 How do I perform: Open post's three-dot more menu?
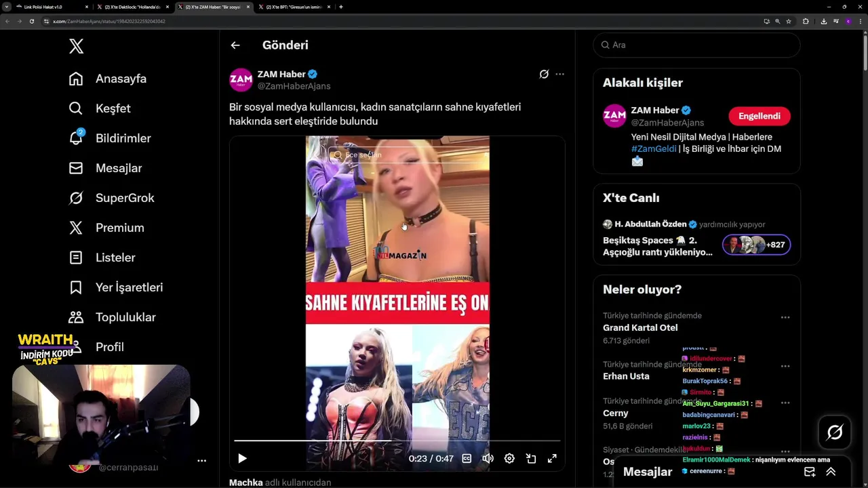click(559, 74)
